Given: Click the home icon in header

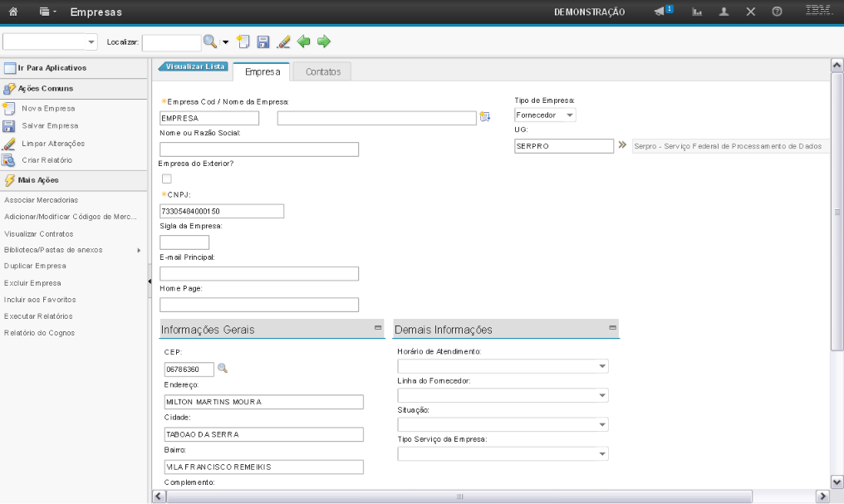Looking at the screenshot, I should click(x=14, y=12).
